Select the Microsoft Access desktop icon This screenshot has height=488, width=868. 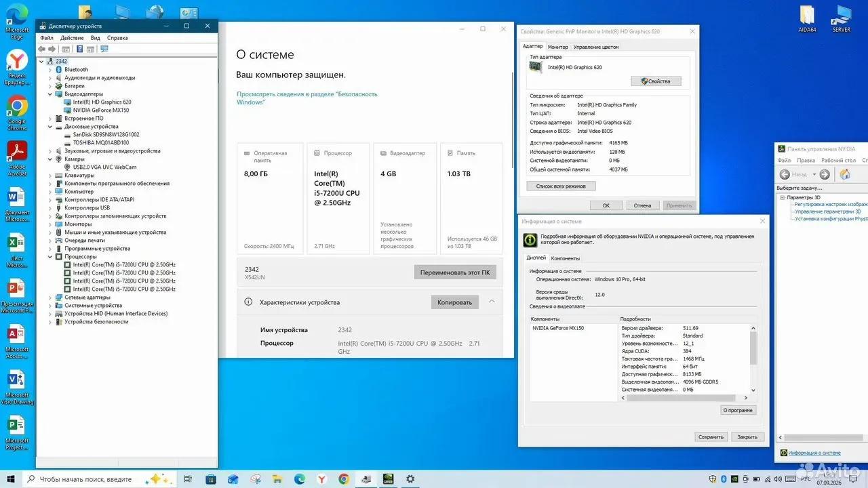pos(17,342)
